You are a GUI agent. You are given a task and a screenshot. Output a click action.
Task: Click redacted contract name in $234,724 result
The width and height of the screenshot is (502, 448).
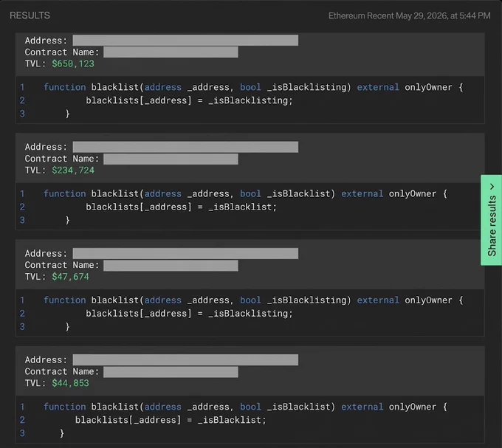(171, 159)
